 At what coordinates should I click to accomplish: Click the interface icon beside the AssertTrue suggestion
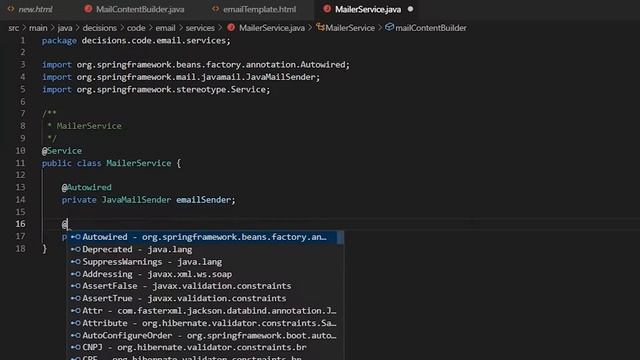pos(76,298)
